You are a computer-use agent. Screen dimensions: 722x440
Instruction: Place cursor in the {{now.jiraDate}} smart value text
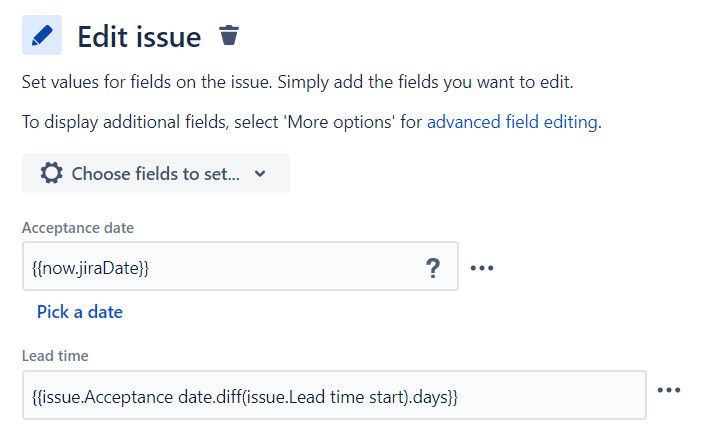click(90, 268)
